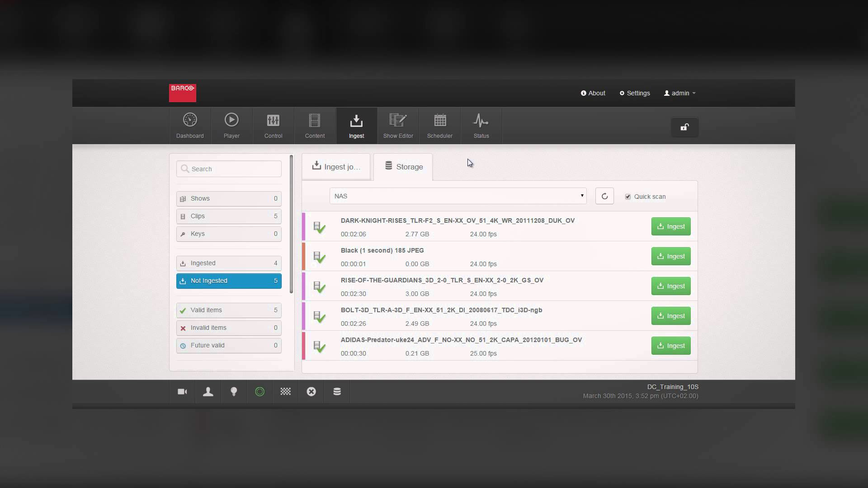
Task: Go to the Player section
Action: (231, 126)
